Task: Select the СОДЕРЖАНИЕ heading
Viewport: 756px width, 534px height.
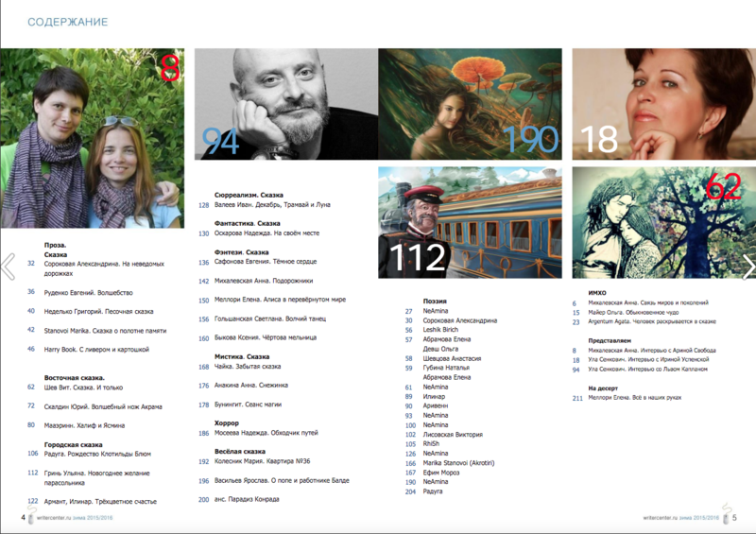Action: click(67, 22)
